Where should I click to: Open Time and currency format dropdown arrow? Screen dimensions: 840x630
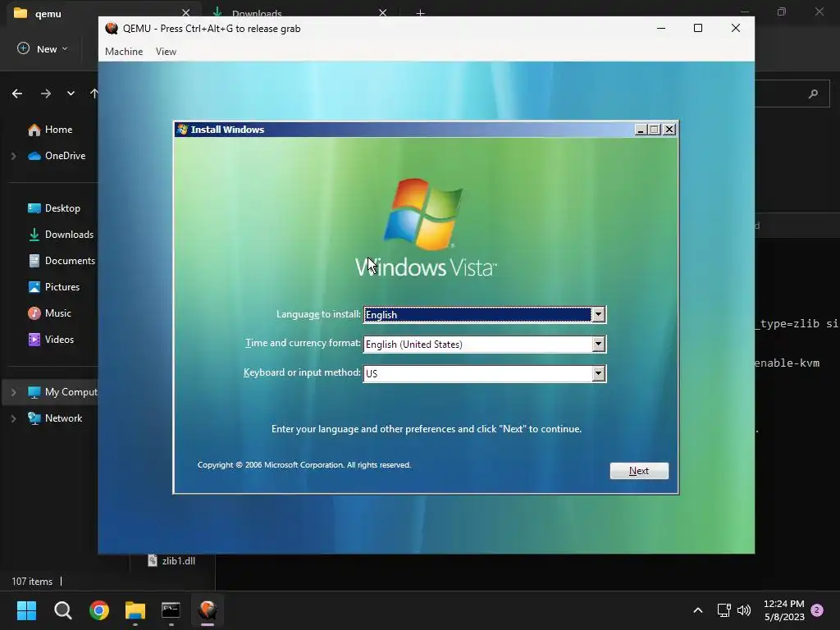[598, 344]
